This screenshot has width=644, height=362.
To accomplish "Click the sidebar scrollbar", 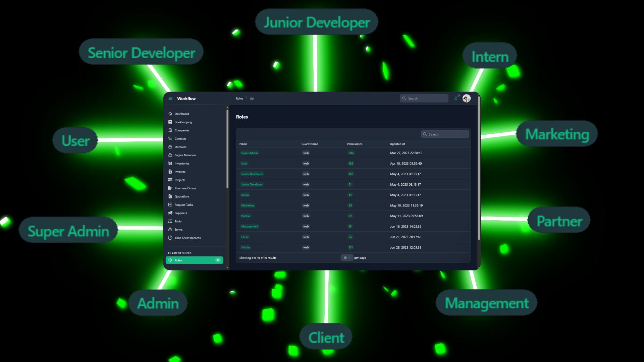I will click(x=227, y=149).
